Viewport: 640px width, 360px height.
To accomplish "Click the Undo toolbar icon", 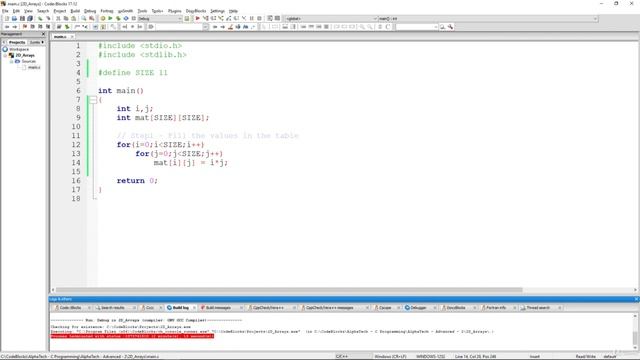I will click(x=40, y=18).
